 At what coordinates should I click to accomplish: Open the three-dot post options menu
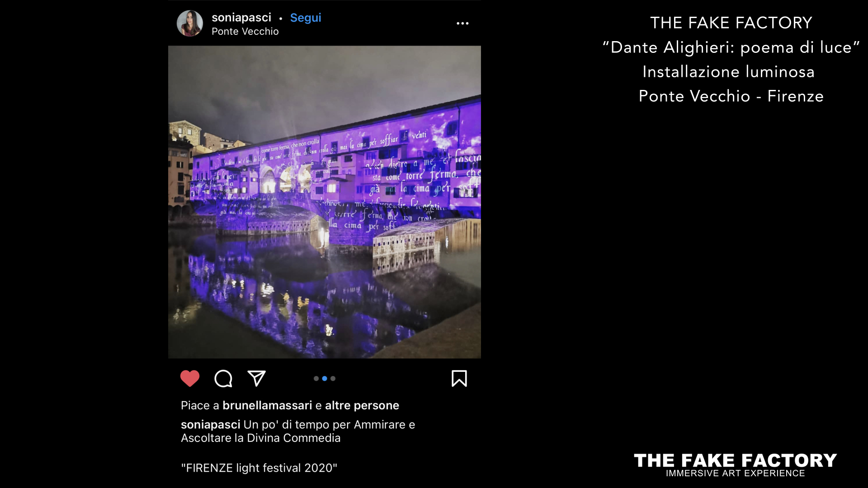[462, 23]
